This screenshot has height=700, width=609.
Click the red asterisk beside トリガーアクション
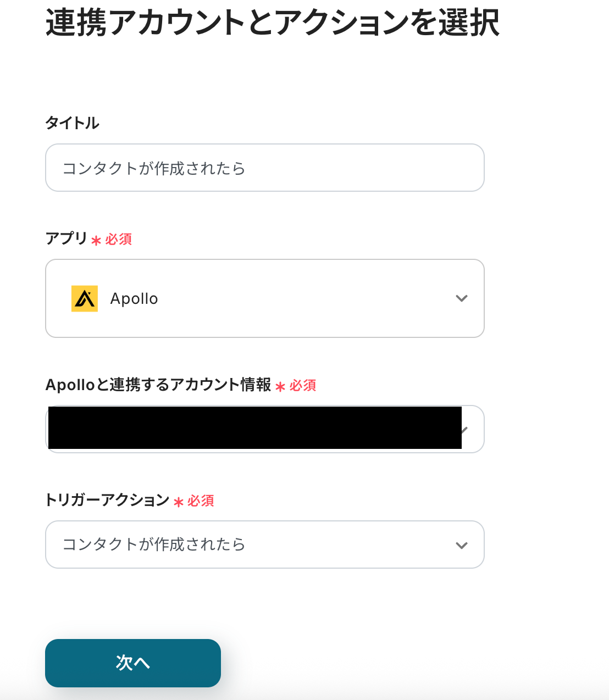(178, 502)
